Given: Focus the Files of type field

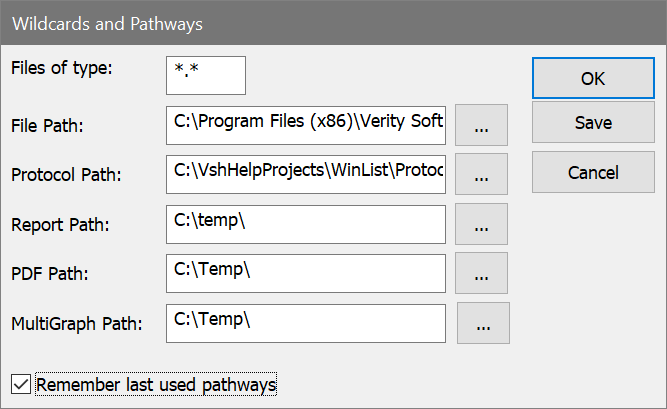Looking at the screenshot, I should tap(206, 76).
